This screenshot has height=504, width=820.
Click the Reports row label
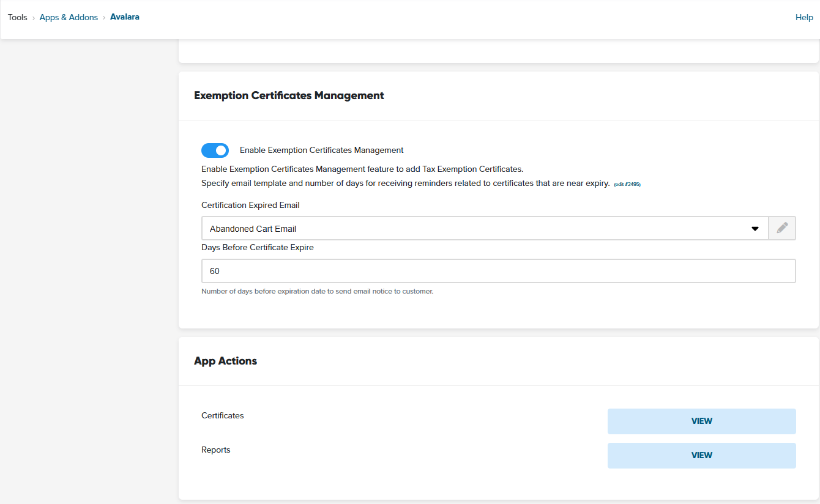(x=216, y=450)
